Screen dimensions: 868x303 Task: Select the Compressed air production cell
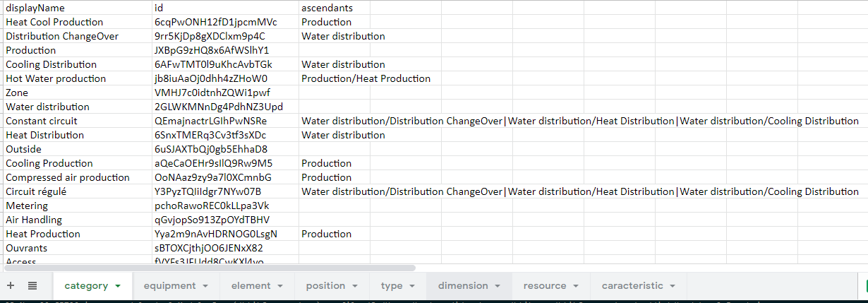(68, 177)
